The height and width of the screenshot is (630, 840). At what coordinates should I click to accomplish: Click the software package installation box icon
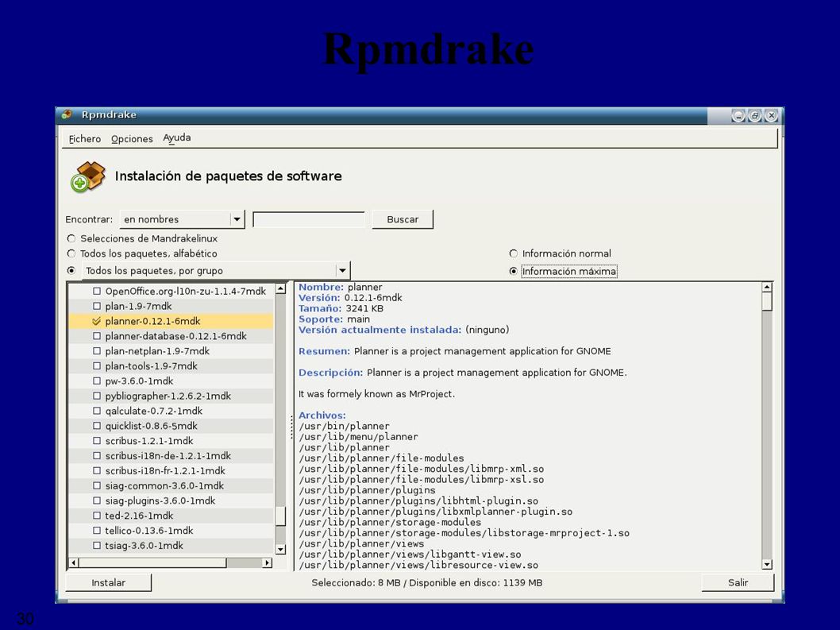(88, 177)
